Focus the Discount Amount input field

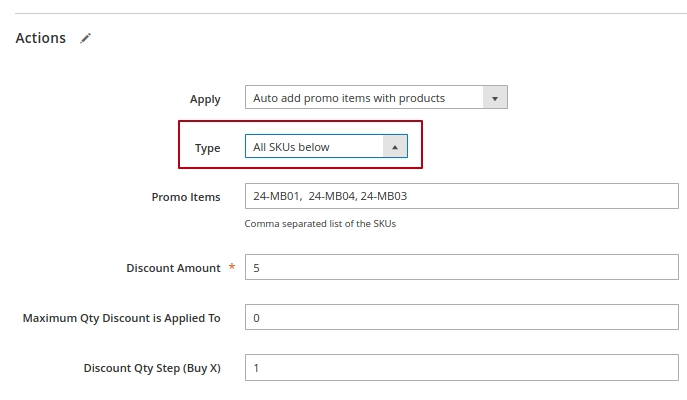point(461,268)
